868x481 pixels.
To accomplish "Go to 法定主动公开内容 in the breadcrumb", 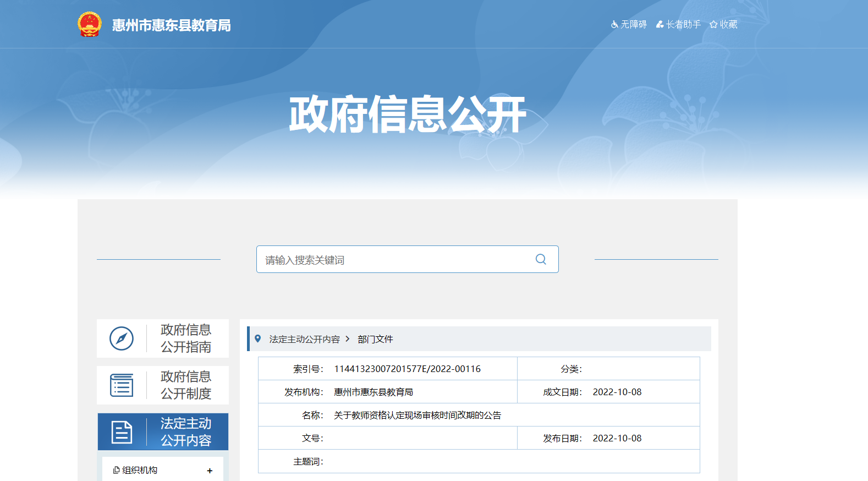I will pyautogui.click(x=304, y=340).
